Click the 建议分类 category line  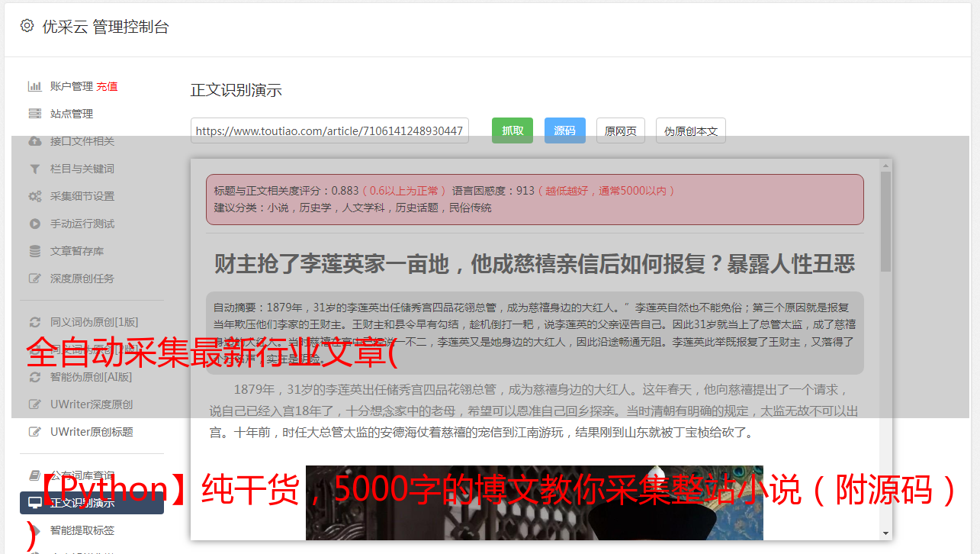(353, 208)
